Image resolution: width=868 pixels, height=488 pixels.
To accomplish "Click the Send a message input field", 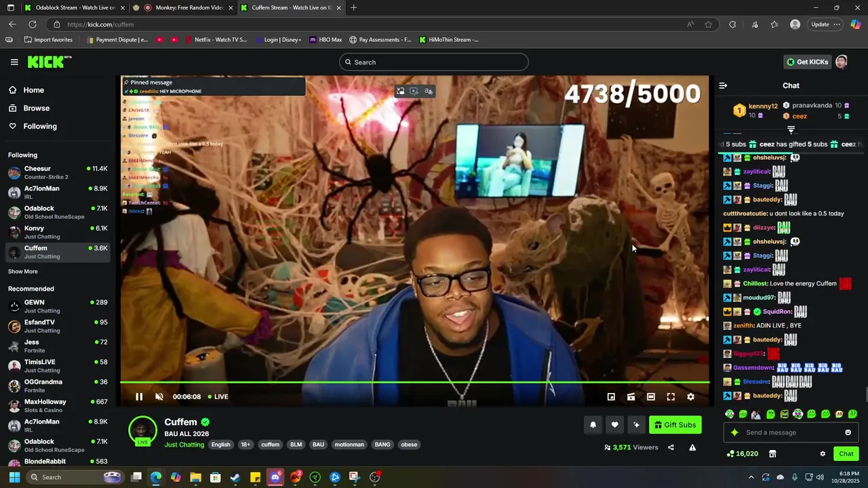I will click(790, 432).
